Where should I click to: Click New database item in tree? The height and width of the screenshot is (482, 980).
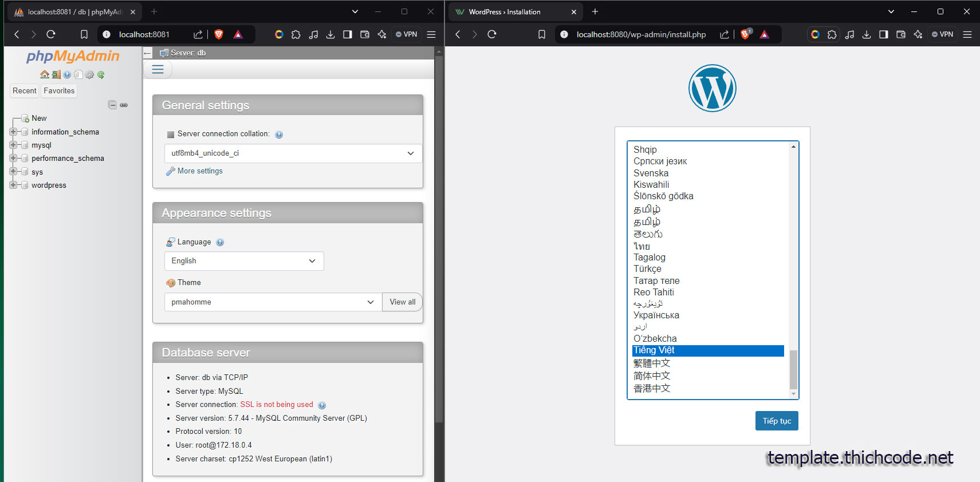click(x=39, y=118)
